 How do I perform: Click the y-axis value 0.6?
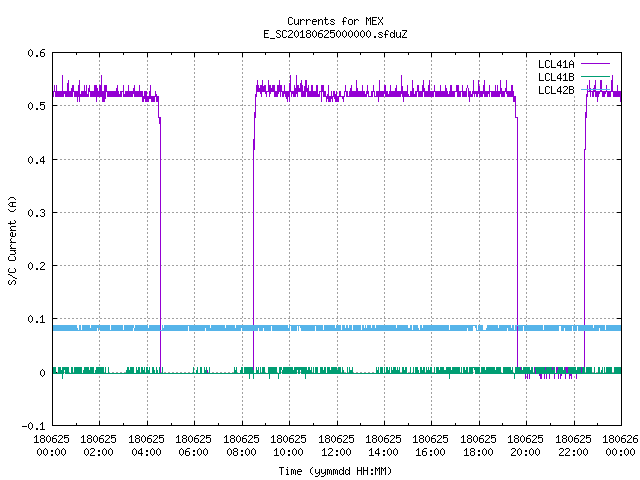coord(36,53)
